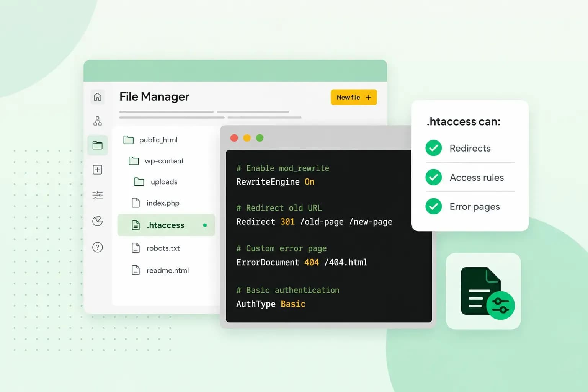The height and width of the screenshot is (392, 588).
Task: Click the 'RewriteEngine On' code line
Action: click(275, 182)
